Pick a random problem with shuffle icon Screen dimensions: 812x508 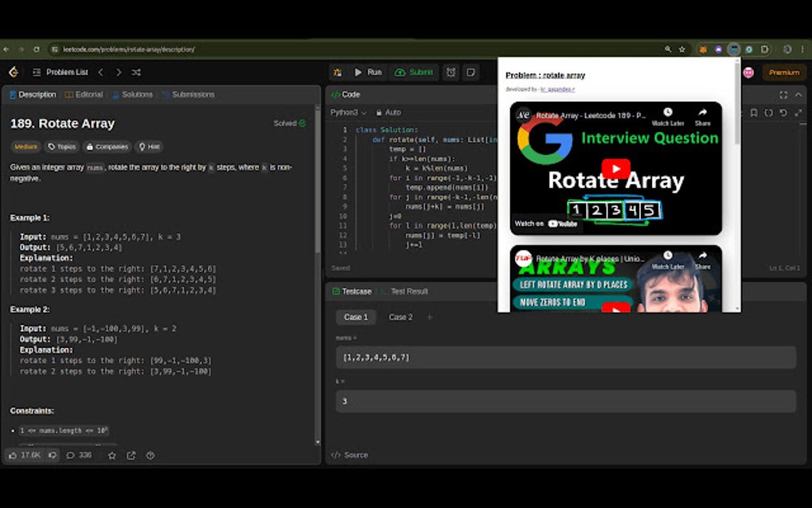[136, 72]
